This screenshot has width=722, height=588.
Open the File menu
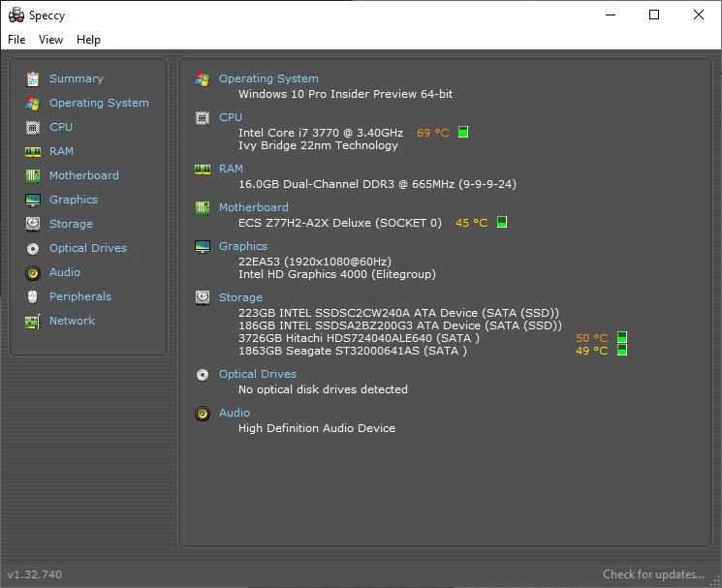16,40
